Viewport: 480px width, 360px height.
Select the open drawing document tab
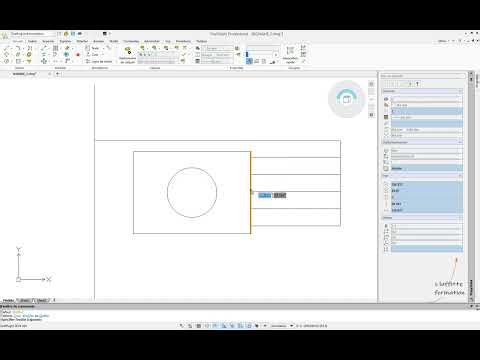pos(24,74)
